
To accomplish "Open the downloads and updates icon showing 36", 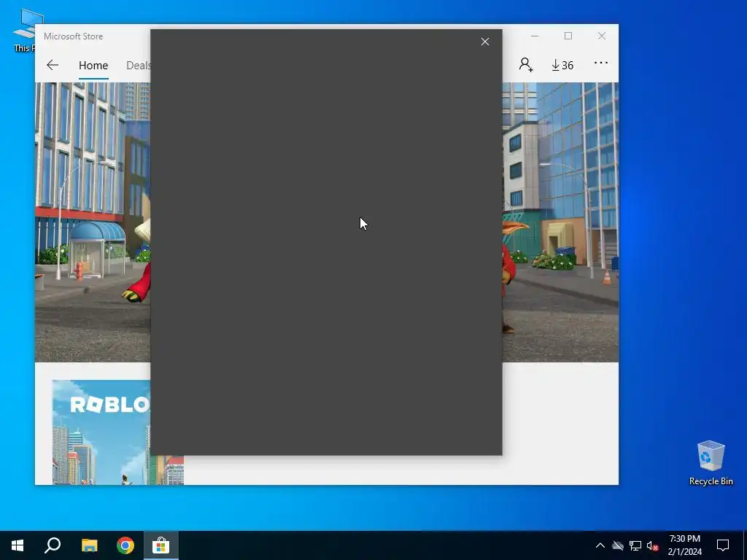I will [x=562, y=65].
